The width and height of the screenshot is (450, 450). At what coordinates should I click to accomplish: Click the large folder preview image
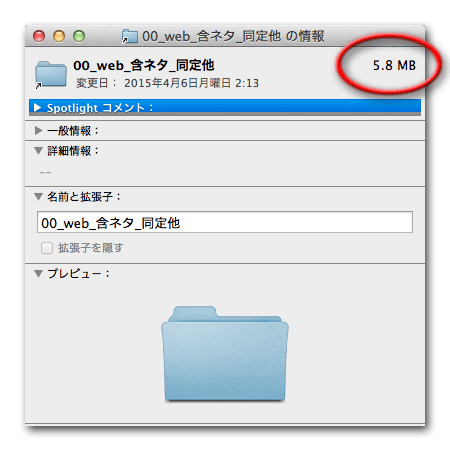(225, 354)
